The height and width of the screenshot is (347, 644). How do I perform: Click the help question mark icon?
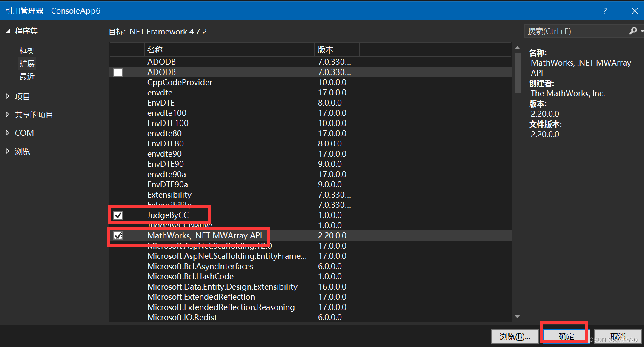[605, 11]
